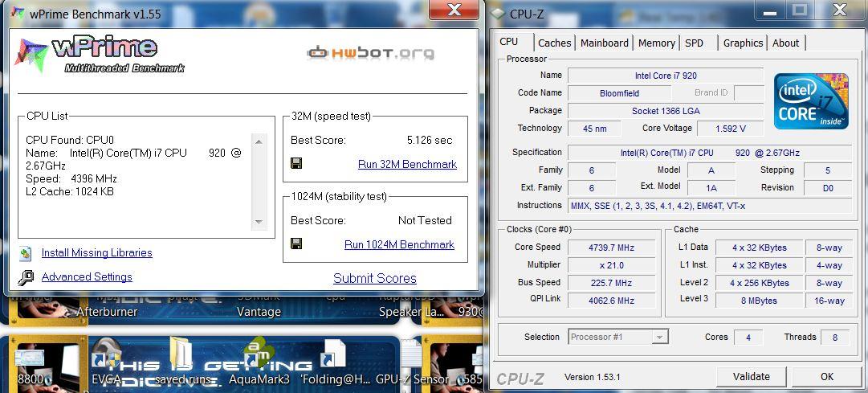
Task: Click the 225.7 MHz Bus Speed value
Action: 612,283
